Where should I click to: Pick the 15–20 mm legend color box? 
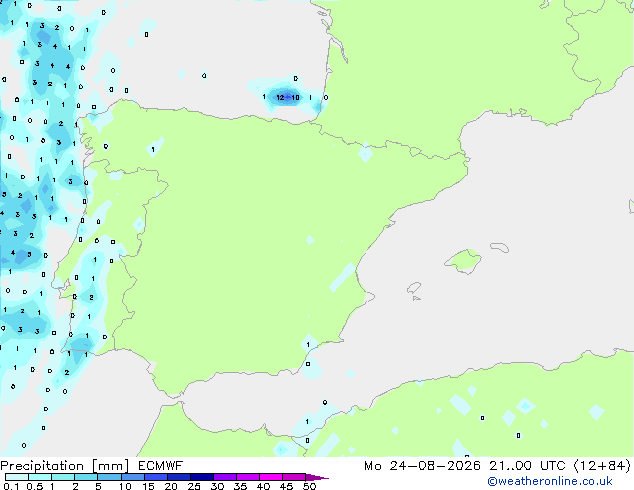click(x=155, y=477)
